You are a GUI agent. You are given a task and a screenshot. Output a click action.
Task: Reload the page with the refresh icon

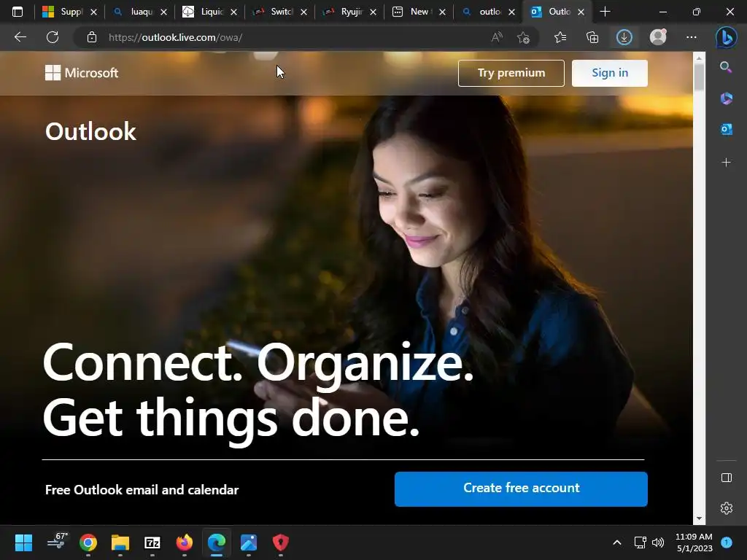[x=53, y=37]
